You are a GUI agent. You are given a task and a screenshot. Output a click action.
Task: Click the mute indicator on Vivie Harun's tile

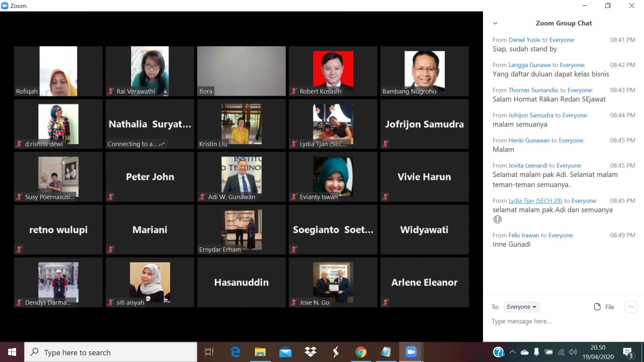click(385, 197)
